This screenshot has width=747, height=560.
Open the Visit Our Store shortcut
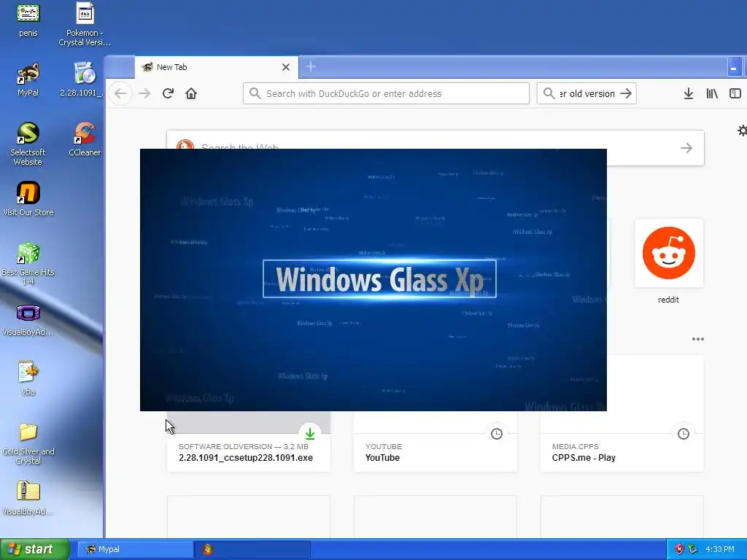coord(28,199)
